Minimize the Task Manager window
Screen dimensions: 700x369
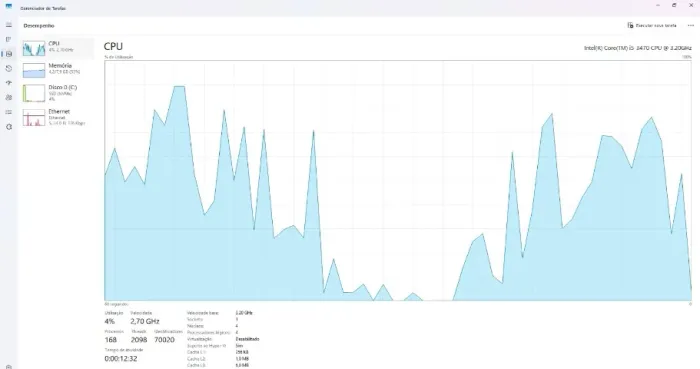click(658, 5)
